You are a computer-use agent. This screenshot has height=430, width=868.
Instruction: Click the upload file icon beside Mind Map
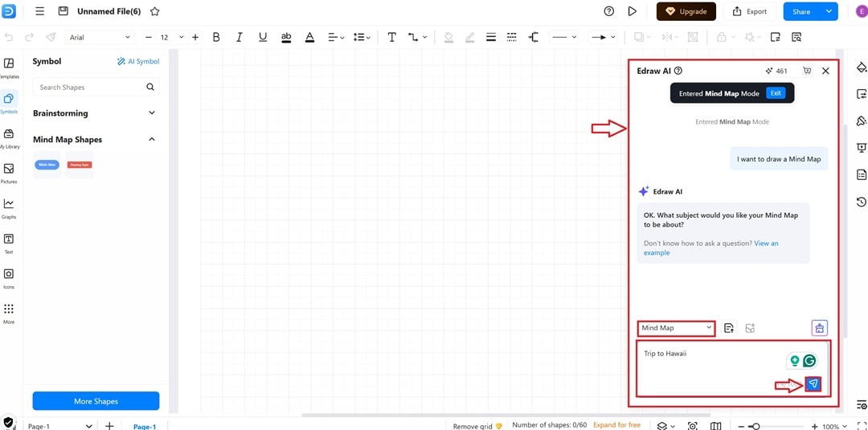(x=729, y=328)
